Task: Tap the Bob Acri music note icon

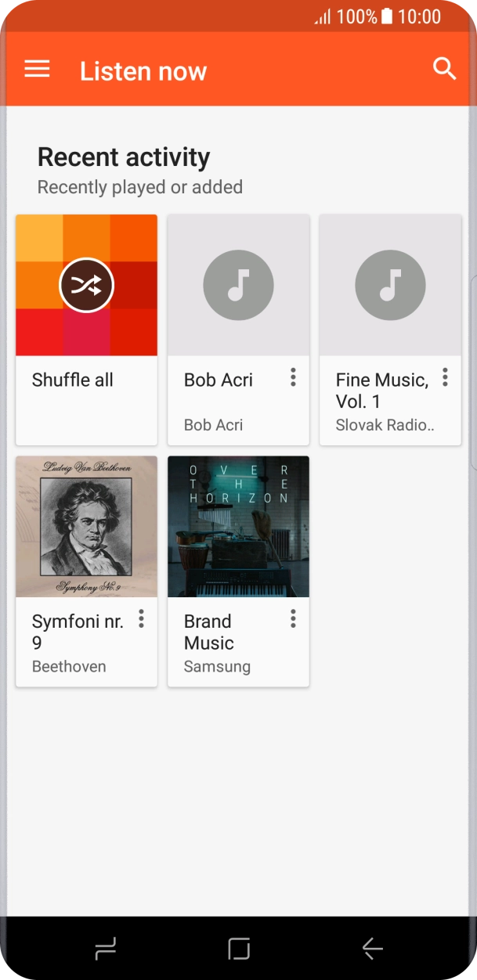Action: [x=238, y=286]
